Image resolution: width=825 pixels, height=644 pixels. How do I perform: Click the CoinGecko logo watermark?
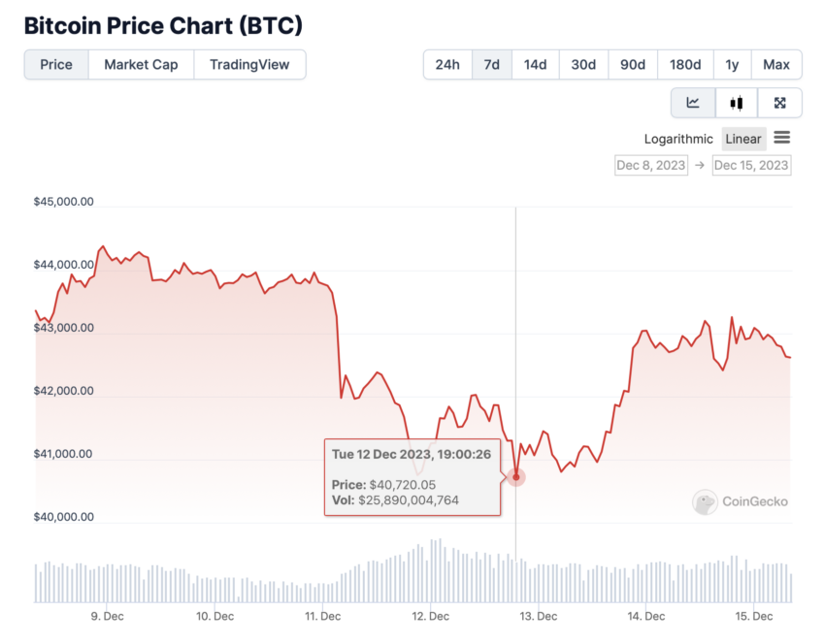(741, 501)
